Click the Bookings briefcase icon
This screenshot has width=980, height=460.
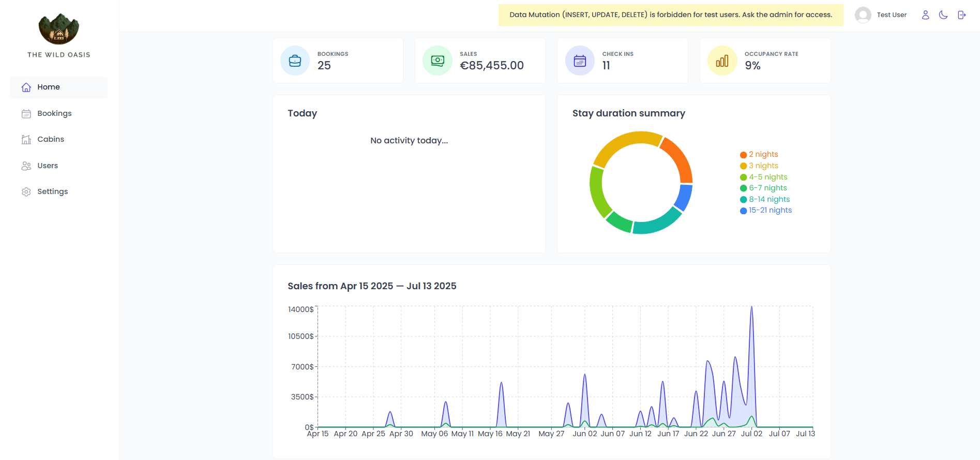pyautogui.click(x=295, y=61)
